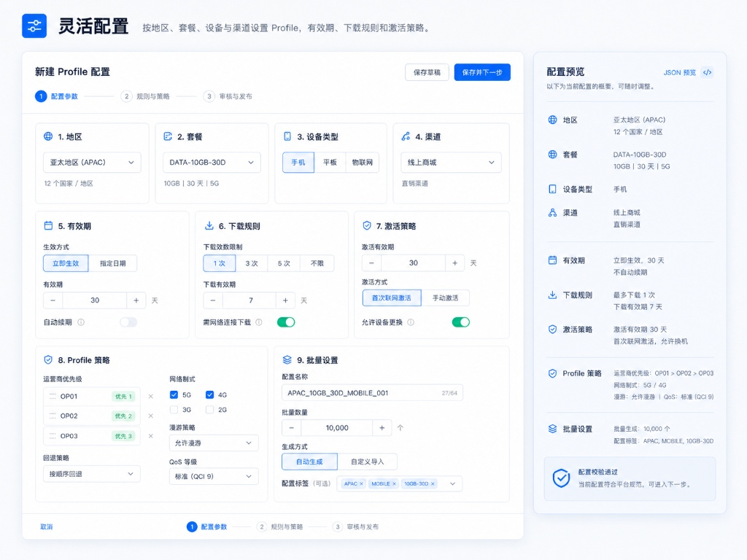Remove the APAC tag using its X

pyautogui.click(x=361, y=484)
